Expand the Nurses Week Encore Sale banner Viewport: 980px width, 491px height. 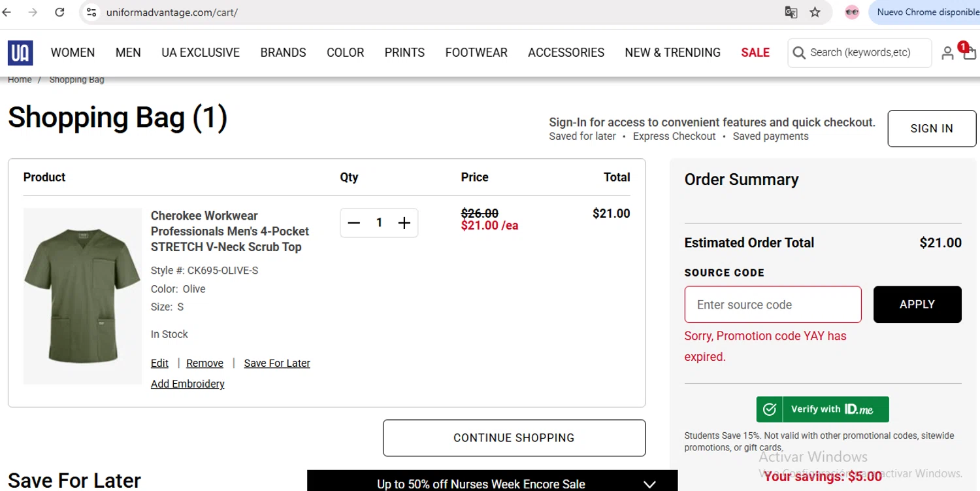point(649,484)
